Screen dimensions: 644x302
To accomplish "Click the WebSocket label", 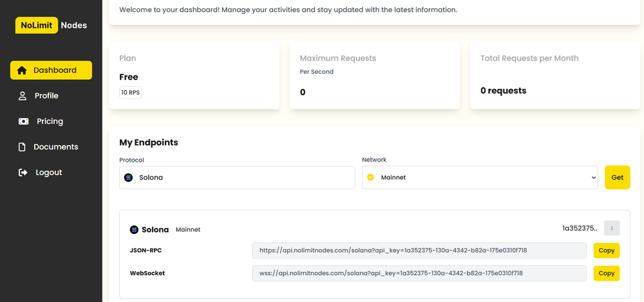I will 147,273.
